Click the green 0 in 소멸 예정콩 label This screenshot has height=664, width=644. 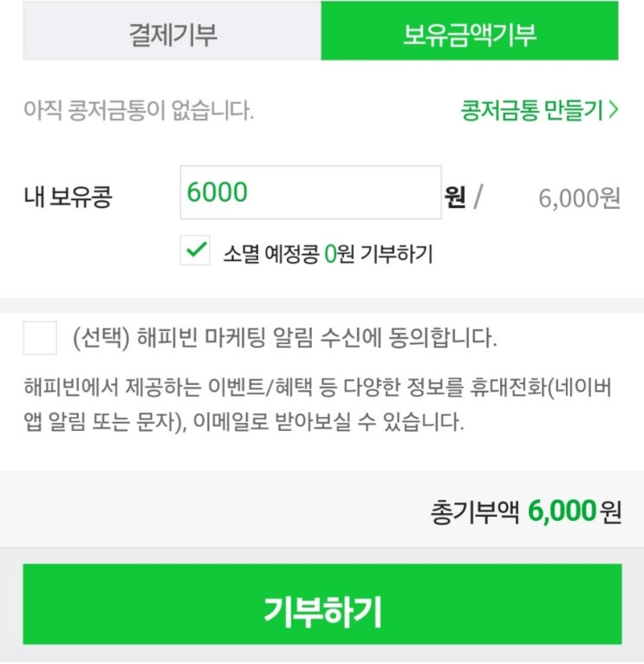pos(329,254)
